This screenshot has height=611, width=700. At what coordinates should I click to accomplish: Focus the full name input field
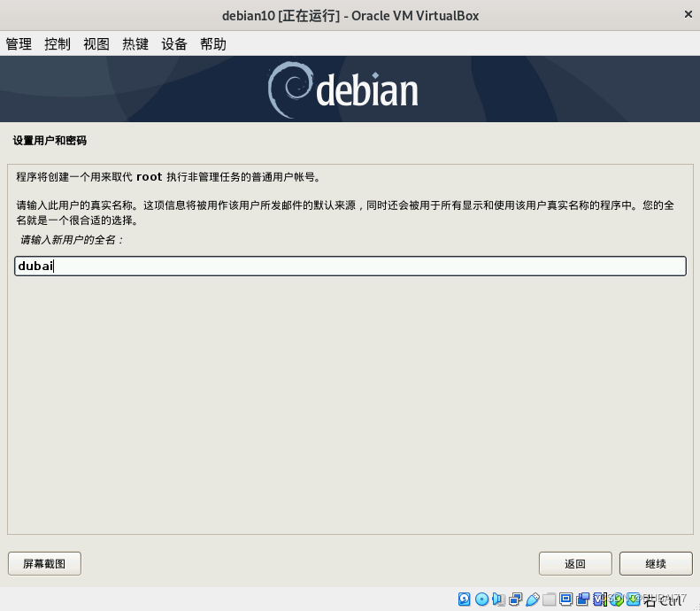click(350, 267)
